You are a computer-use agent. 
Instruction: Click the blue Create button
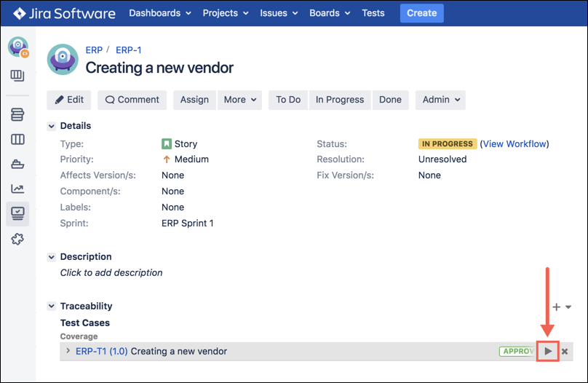[x=421, y=13]
